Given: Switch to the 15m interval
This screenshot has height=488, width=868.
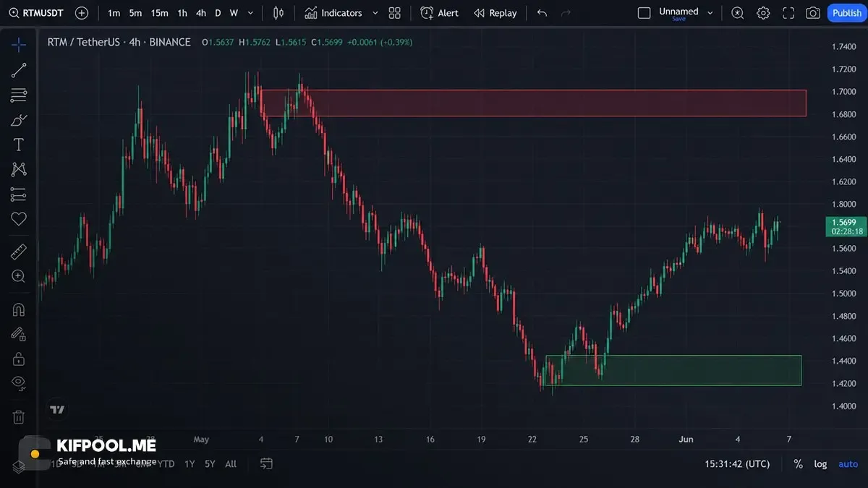Looking at the screenshot, I should coord(159,13).
